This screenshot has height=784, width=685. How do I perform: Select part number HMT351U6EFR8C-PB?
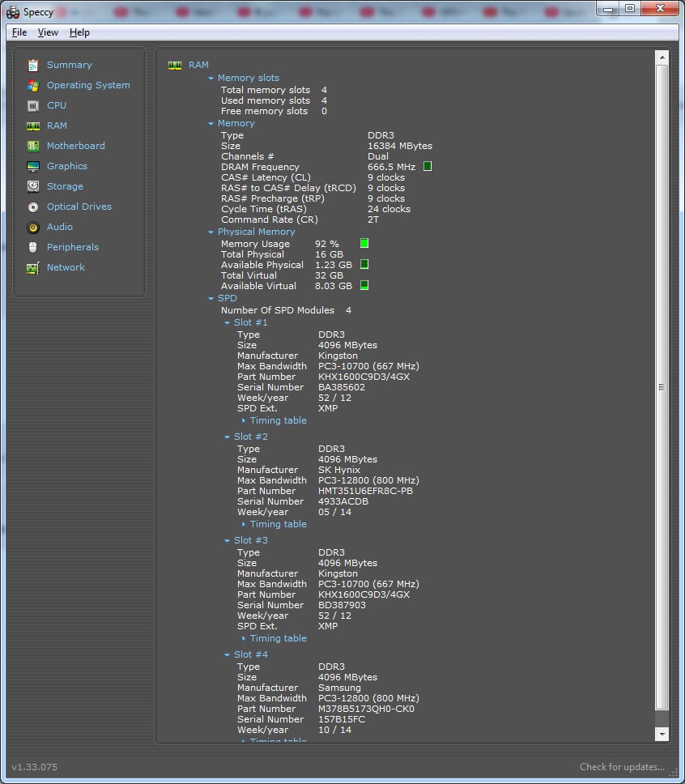click(365, 491)
